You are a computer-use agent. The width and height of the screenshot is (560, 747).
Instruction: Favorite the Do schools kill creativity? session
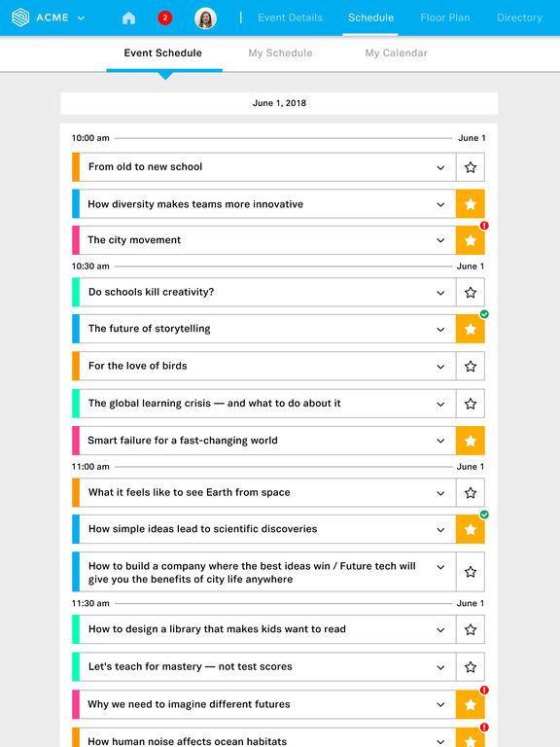point(470,293)
